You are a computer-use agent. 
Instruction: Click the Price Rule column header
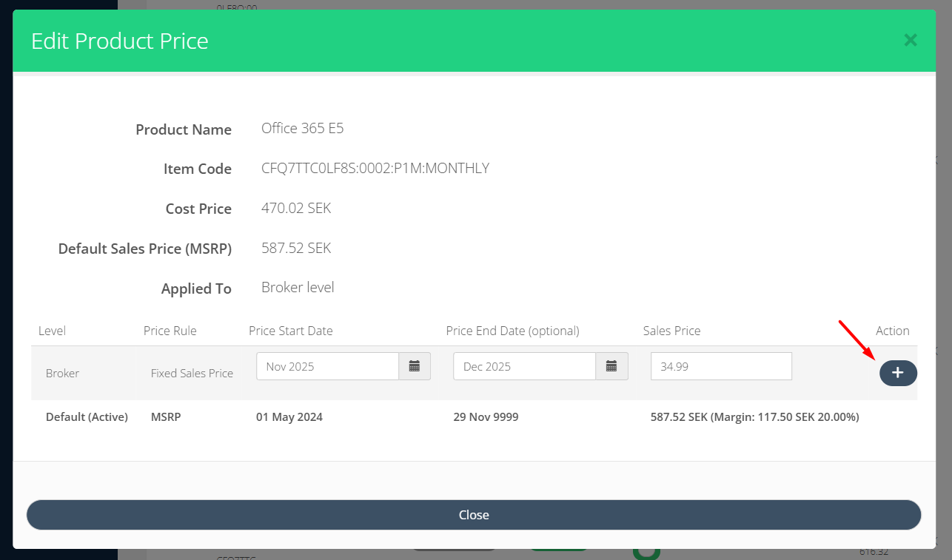(x=170, y=331)
